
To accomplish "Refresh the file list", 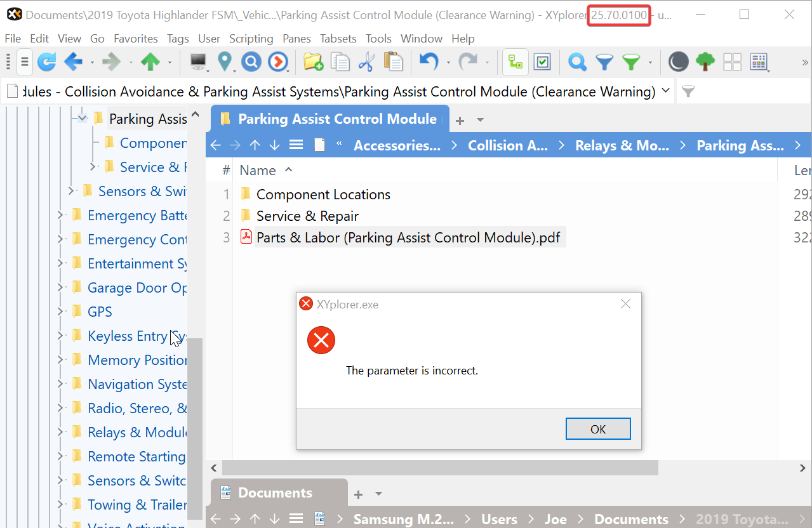I will (46, 62).
